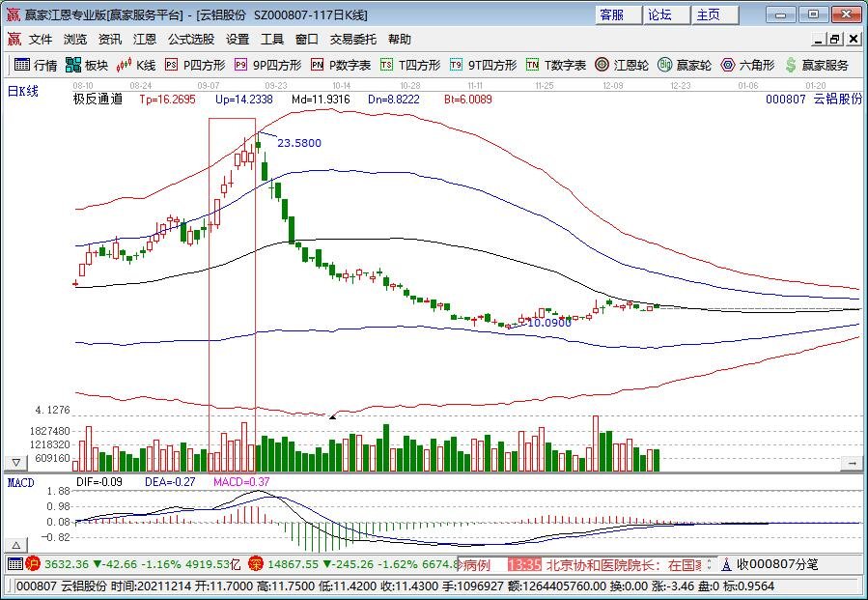Click the Up=14.2338 value
Viewport: 868px width, 600px height.
[x=244, y=100]
